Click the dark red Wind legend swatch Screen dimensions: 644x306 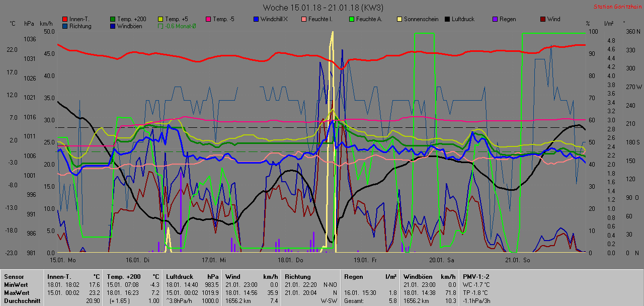(x=543, y=20)
